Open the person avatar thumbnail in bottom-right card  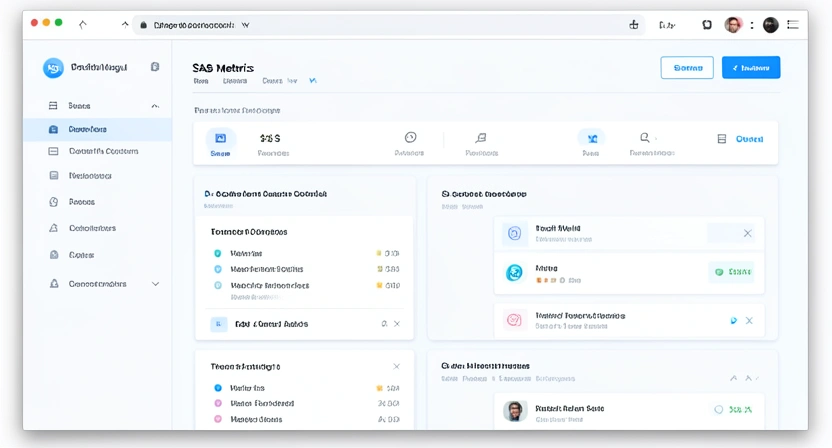(x=515, y=411)
